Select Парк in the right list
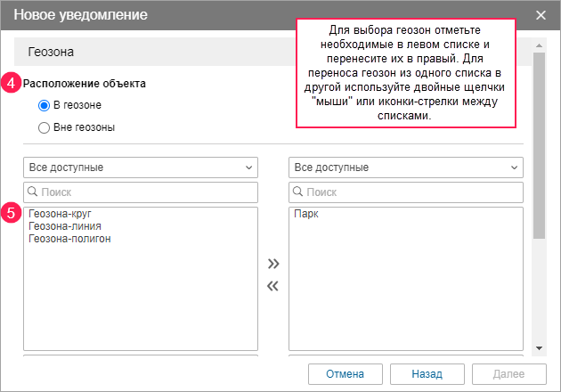The image size is (561, 392). pyautogui.click(x=305, y=214)
